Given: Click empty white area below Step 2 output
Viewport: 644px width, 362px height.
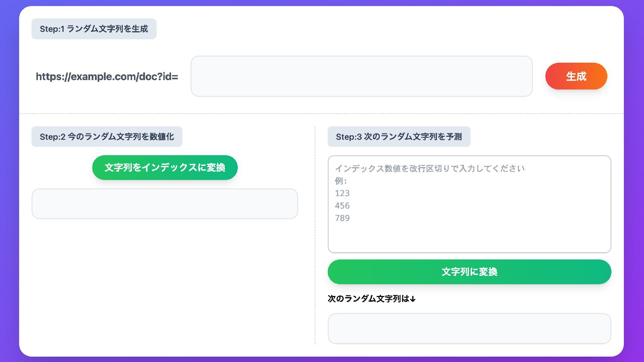Looking at the screenshot, I should (x=164, y=285).
